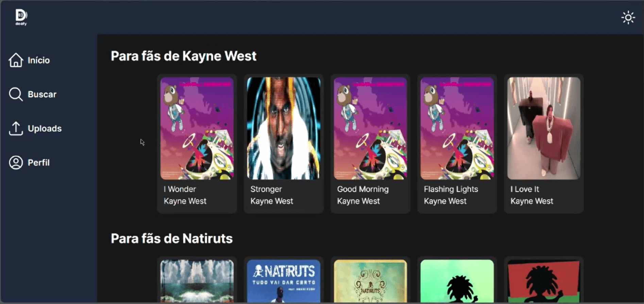The image size is (644, 304).
Task: Click the upload arrow icon in sidebar
Action: click(16, 128)
